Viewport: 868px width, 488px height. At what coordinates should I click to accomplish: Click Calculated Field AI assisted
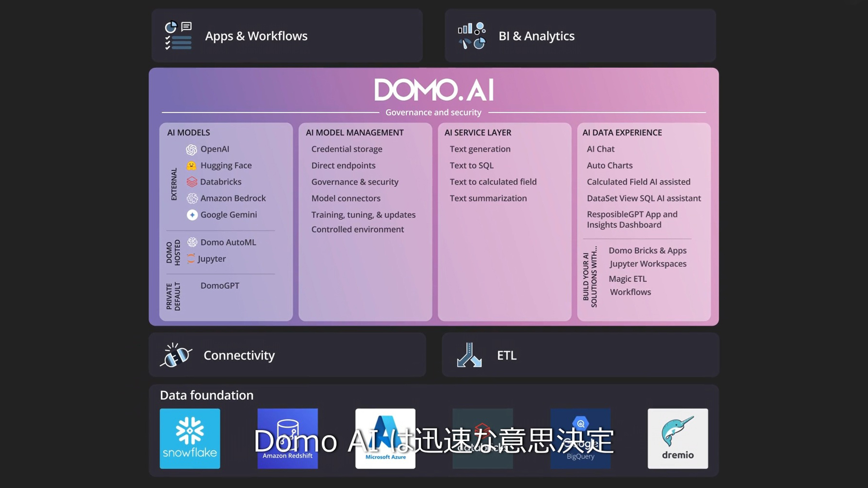coord(639,182)
